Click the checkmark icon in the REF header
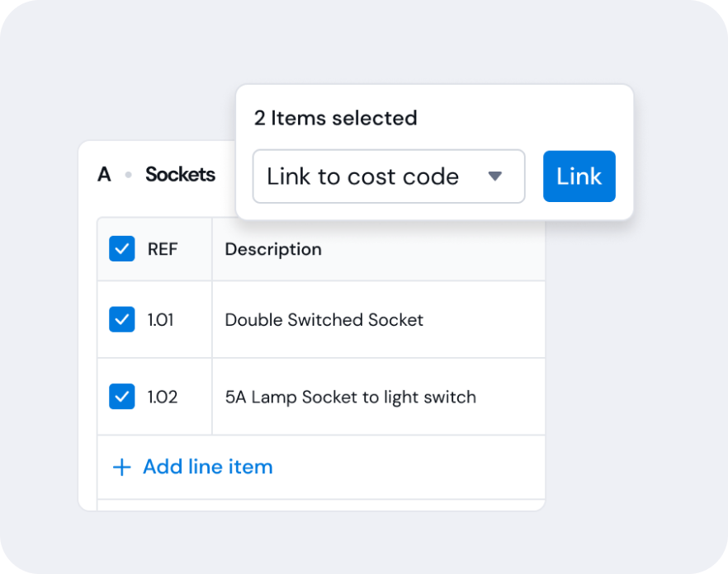 [x=122, y=249]
